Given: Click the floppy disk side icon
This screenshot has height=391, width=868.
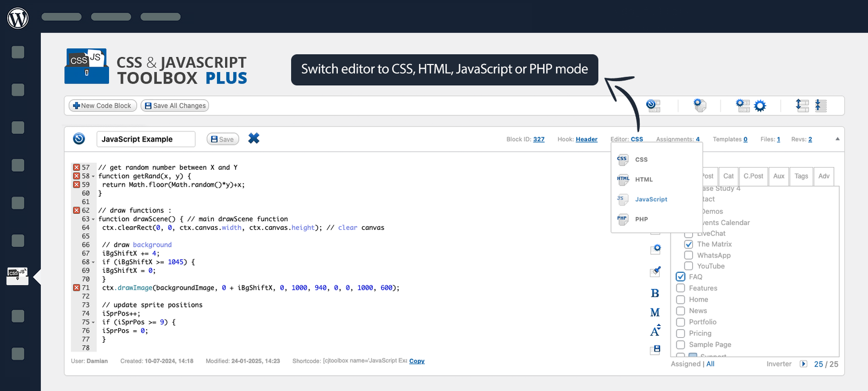Looking at the screenshot, I should (x=655, y=350).
